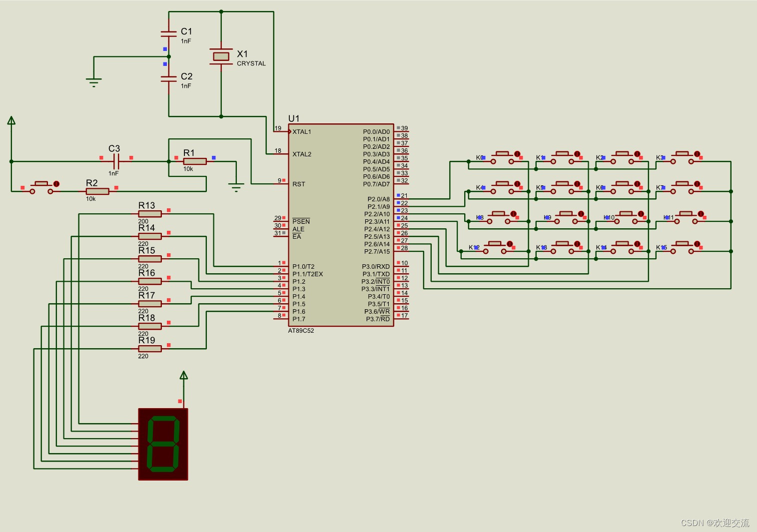The image size is (757, 532).
Task: Click the XTAL1 pin label
Action: pos(302,132)
